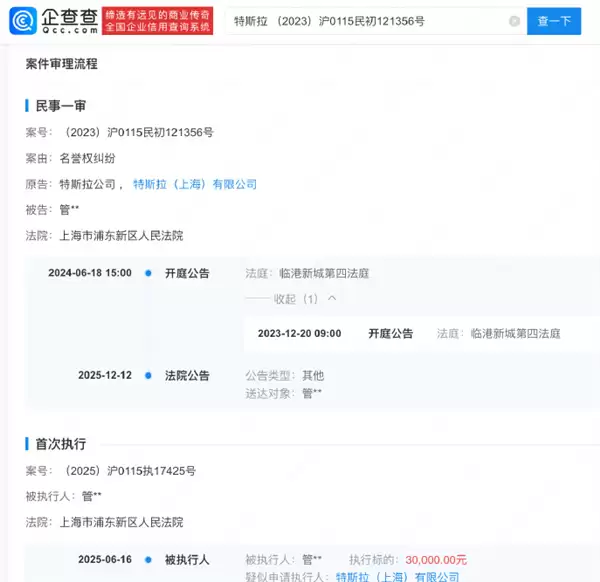Viewport: 600px width, 582px height.
Task: Click the Qcc.com logo icon
Action: tap(23, 21)
